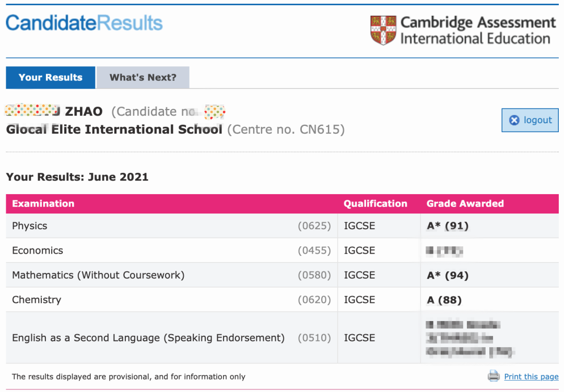Open the Your Results tab
Image resolution: width=564 pixels, height=392 pixels.
pos(50,77)
